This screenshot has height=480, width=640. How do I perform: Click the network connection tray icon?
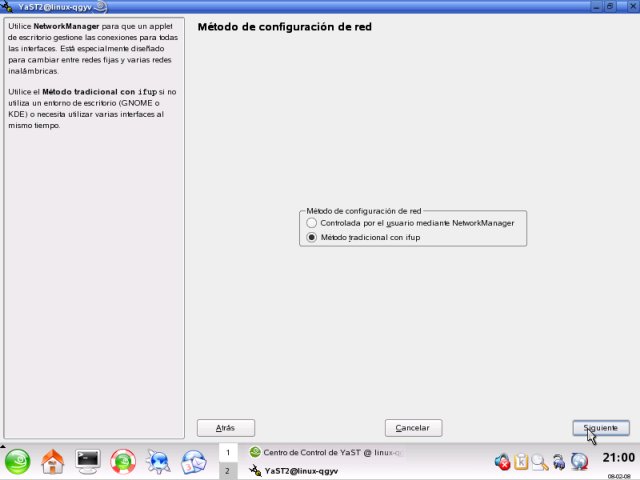pos(559,462)
